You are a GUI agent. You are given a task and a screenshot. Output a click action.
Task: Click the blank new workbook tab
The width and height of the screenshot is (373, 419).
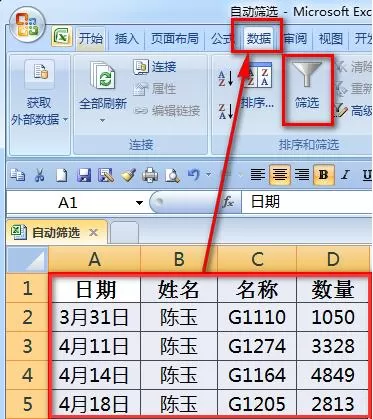[x=124, y=233]
